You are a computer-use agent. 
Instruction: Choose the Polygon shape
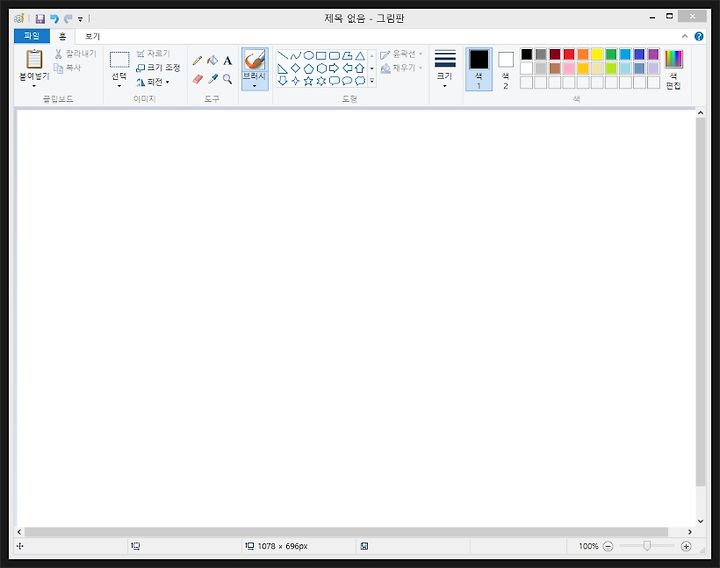click(x=347, y=56)
